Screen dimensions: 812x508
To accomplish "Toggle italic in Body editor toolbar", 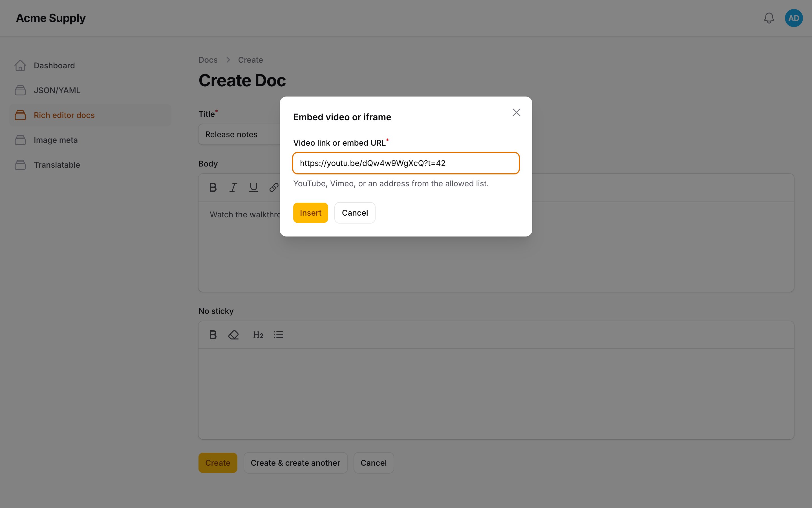I will tap(233, 187).
